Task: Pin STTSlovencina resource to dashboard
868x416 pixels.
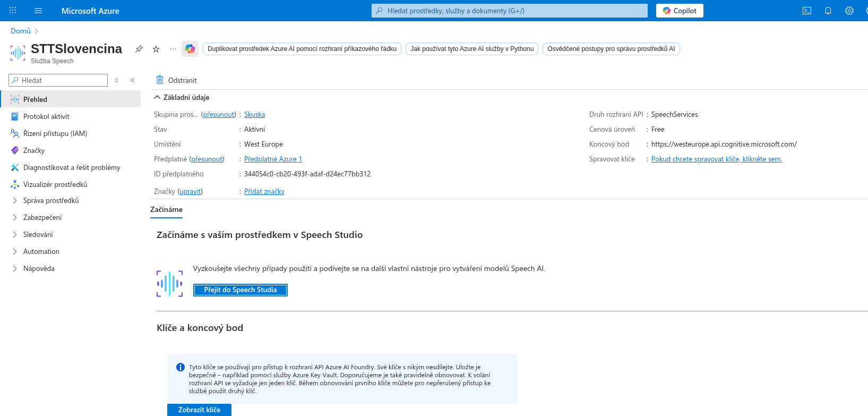Action: (x=139, y=49)
